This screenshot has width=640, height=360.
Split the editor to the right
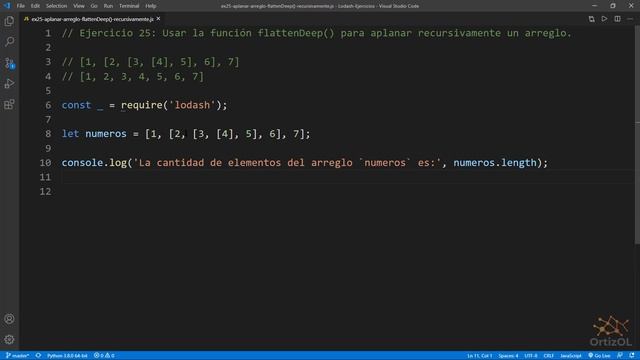[618, 19]
